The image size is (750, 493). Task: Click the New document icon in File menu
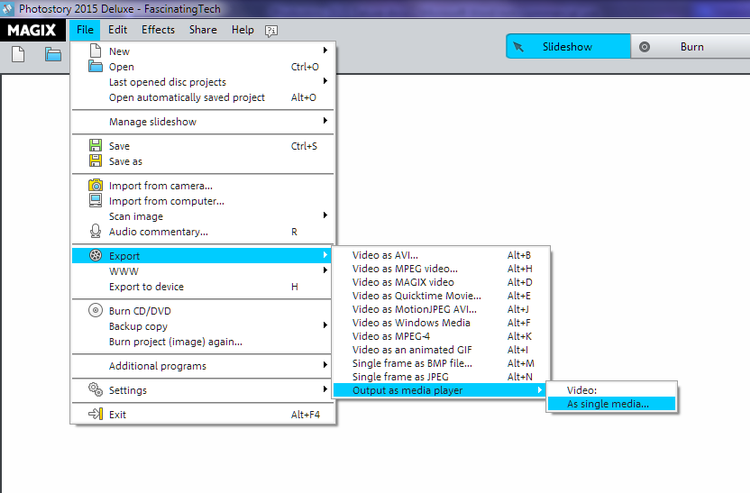coord(96,50)
